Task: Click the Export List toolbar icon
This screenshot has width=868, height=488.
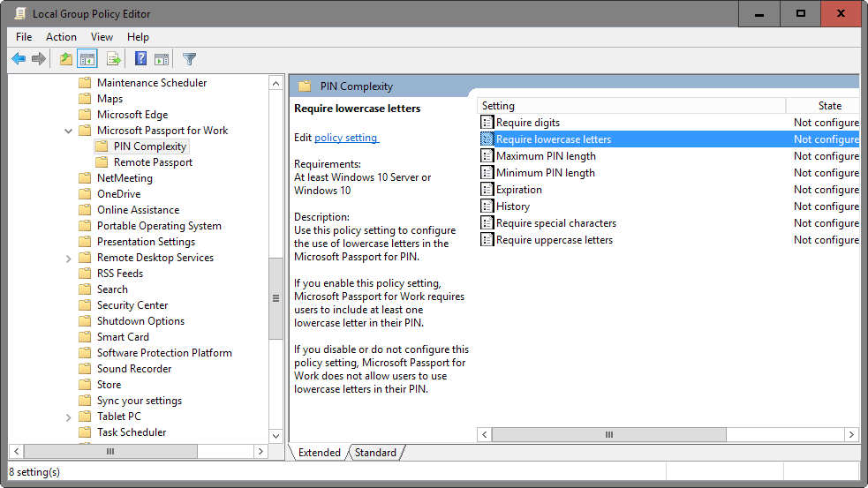Action: click(113, 59)
